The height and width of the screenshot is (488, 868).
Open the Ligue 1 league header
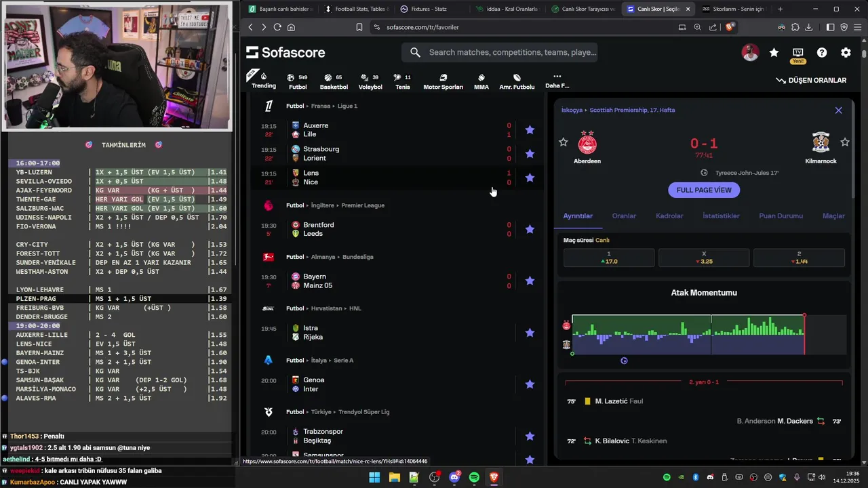coord(347,106)
